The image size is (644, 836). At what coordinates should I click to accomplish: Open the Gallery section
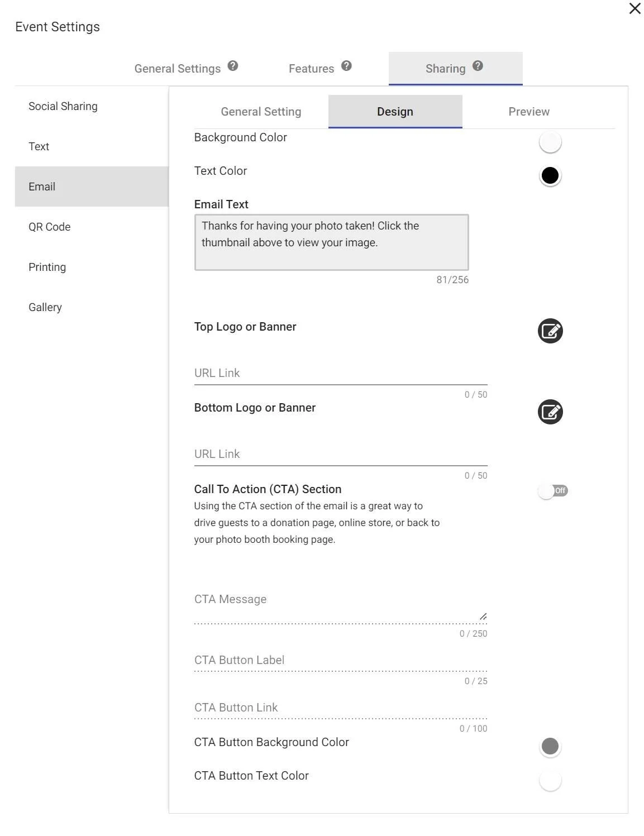pyautogui.click(x=92, y=307)
